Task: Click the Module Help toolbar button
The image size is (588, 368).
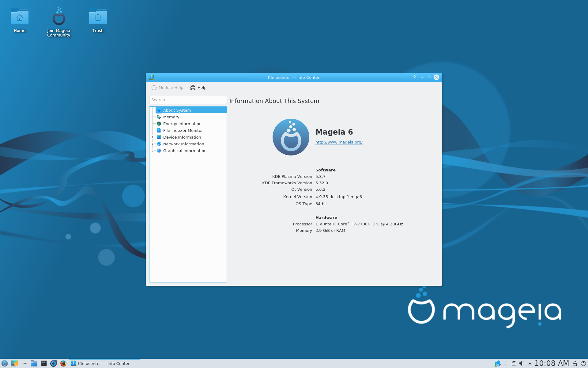Action: (168, 88)
